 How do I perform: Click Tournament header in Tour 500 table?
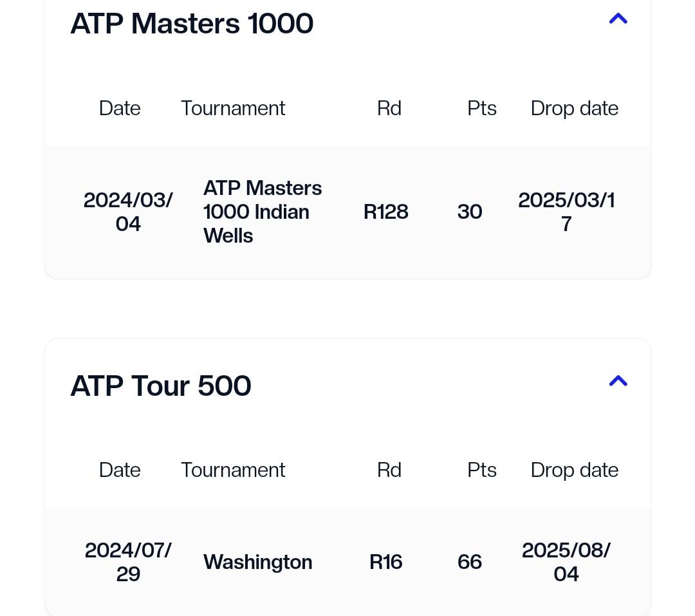pos(233,470)
